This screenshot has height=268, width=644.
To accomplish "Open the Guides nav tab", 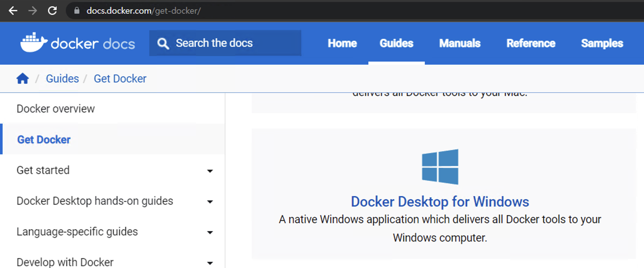I will tap(397, 43).
